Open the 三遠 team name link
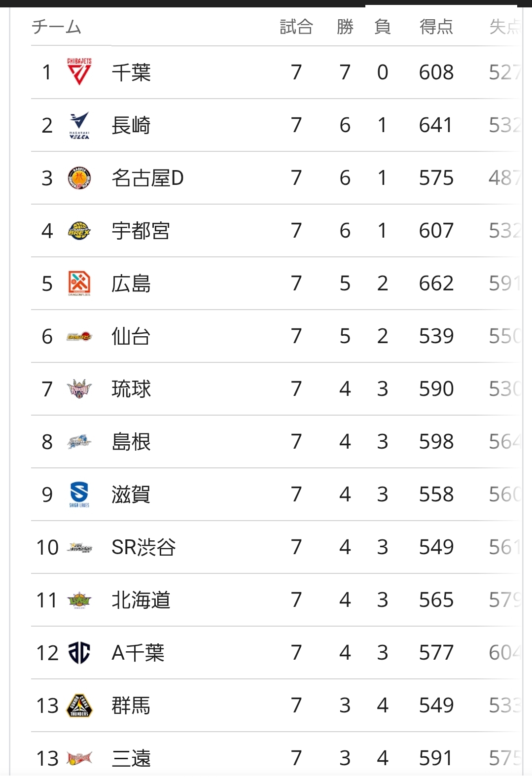The image size is (532, 777). tap(131, 758)
